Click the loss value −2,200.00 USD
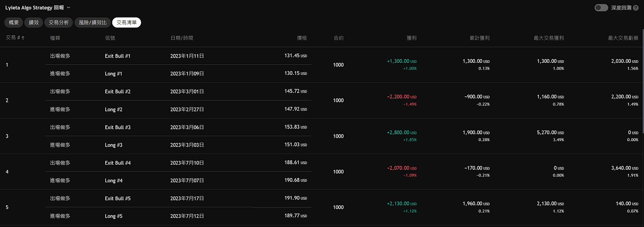Image resolution: width=644 pixels, height=227 pixels. pyautogui.click(x=402, y=96)
